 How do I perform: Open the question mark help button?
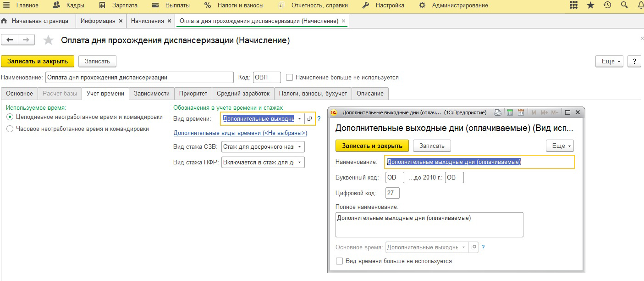(x=634, y=61)
